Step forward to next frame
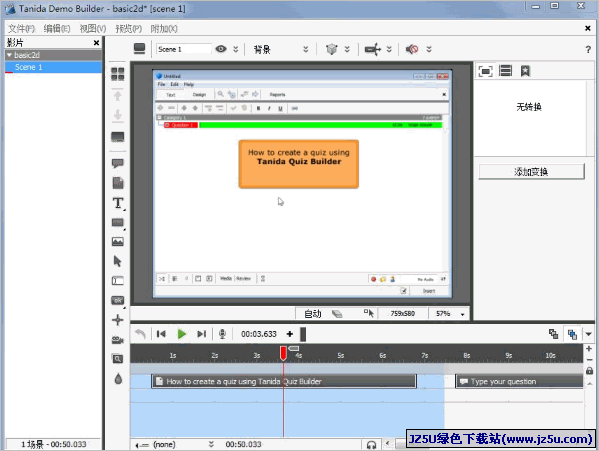This screenshot has width=599, height=451. tap(201, 334)
